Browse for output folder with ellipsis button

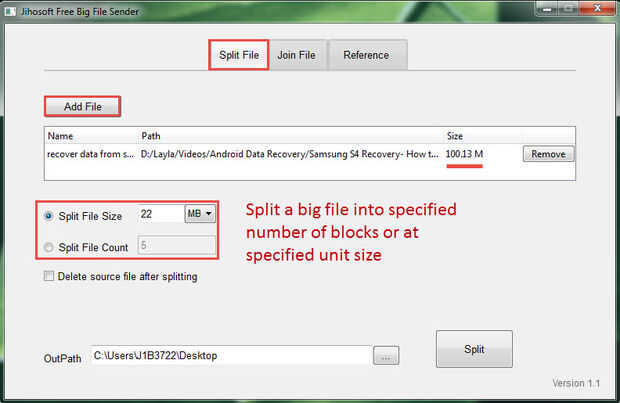[386, 356]
